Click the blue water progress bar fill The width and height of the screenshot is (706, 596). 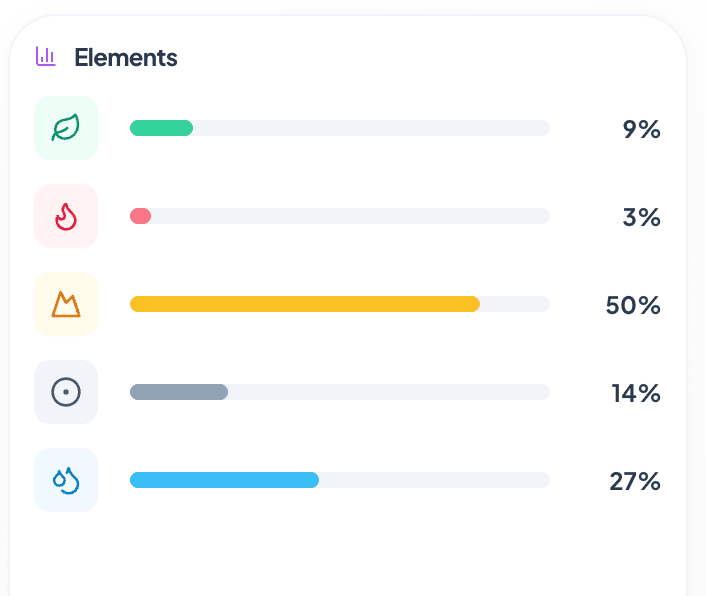coord(224,480)
